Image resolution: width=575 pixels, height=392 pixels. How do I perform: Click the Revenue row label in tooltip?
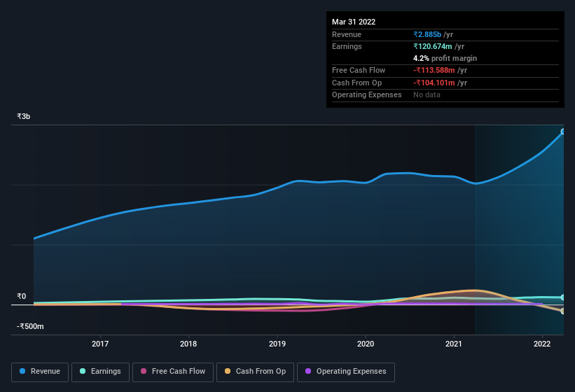[x=347, y=34]
